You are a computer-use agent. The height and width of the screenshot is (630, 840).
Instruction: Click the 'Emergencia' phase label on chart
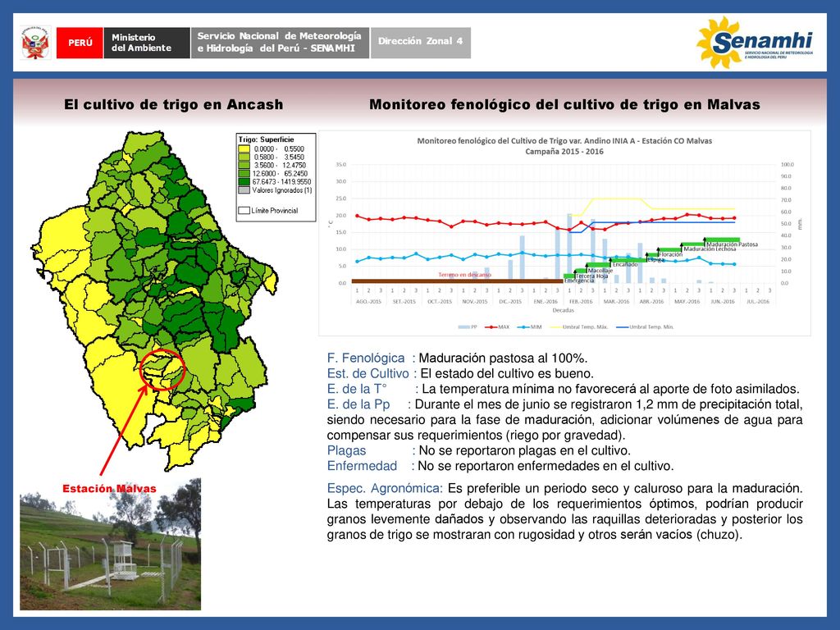click(x=579, y=281)
